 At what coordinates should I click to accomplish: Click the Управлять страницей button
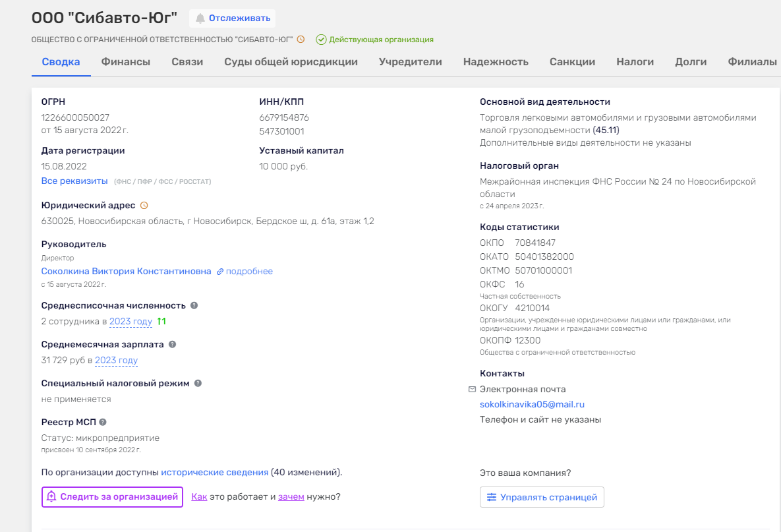click(542, 497)
